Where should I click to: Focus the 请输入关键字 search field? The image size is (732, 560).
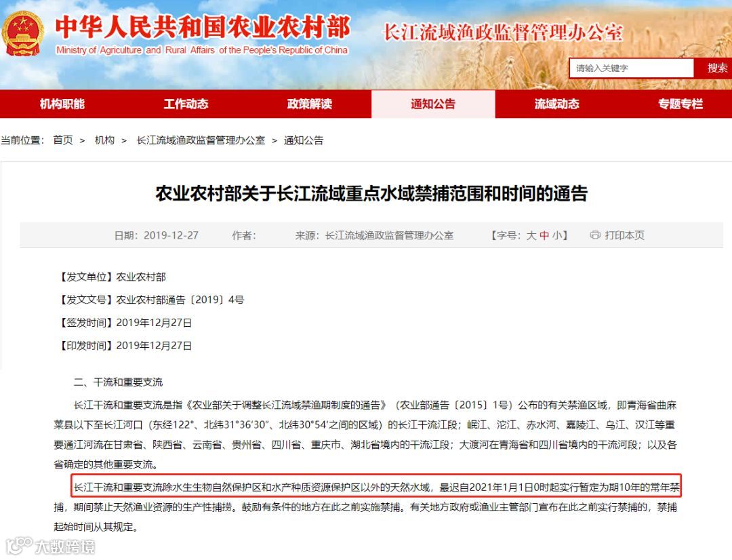coord(632,68)
